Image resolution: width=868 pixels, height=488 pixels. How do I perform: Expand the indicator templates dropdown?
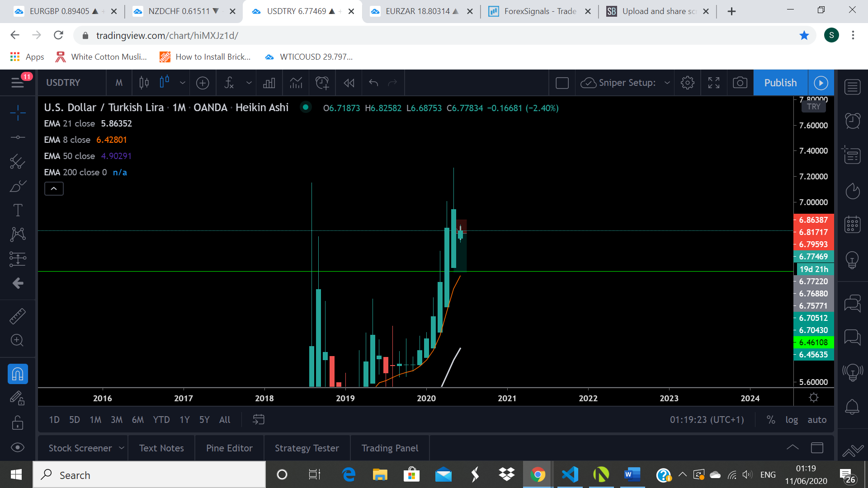coord(249,83)
